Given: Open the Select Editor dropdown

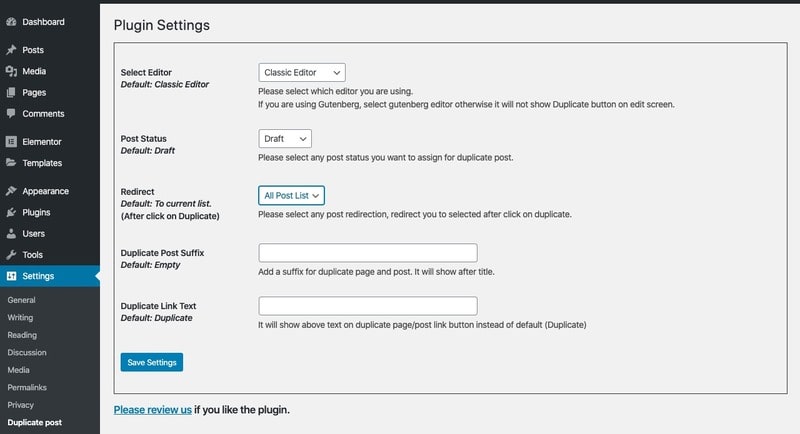Looking at the screenshot, I should [301, 73].
